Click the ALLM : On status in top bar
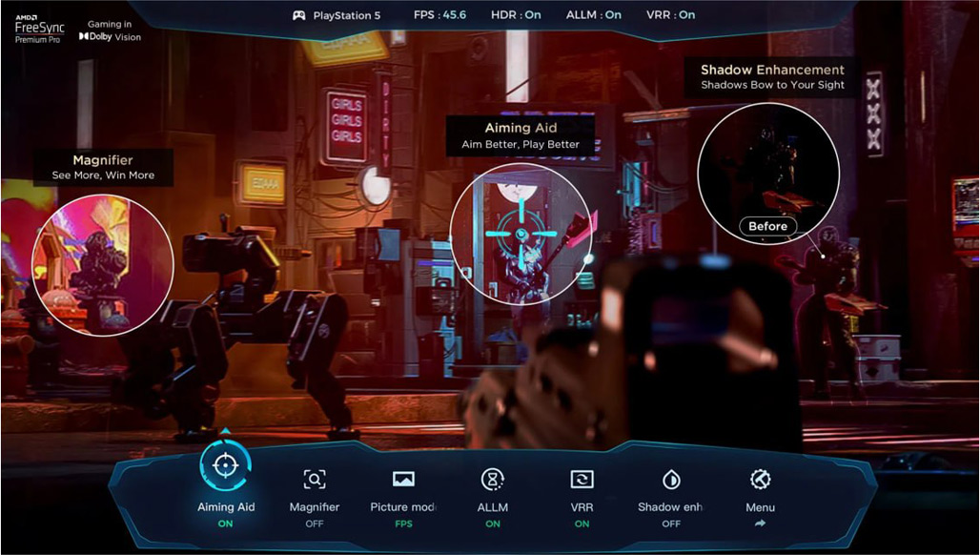 [x=594, y=15]
